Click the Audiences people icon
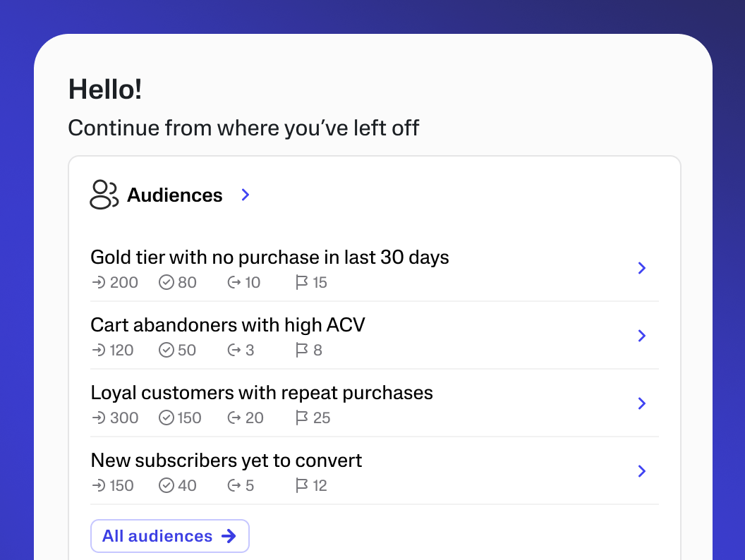This screenshot has width=745, height=560. [104, 195]
